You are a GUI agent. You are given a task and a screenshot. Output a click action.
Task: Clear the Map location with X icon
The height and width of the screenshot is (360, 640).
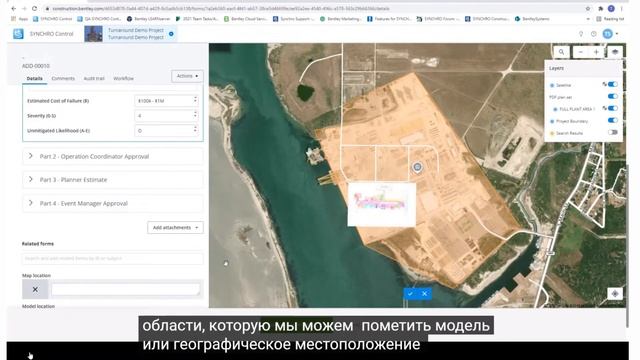[x=35, y=289]
